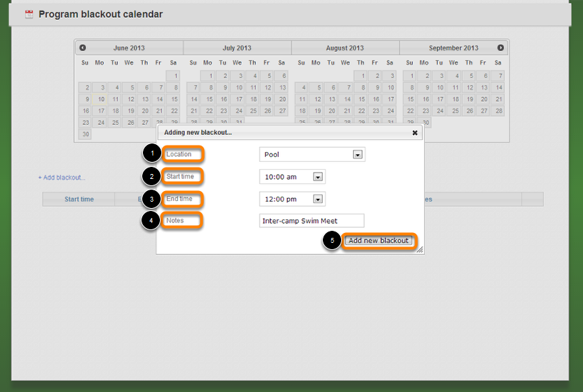Close the Adding new blackout dialog
This screenshot has width=583, height=392.
[x=415, y=133]
